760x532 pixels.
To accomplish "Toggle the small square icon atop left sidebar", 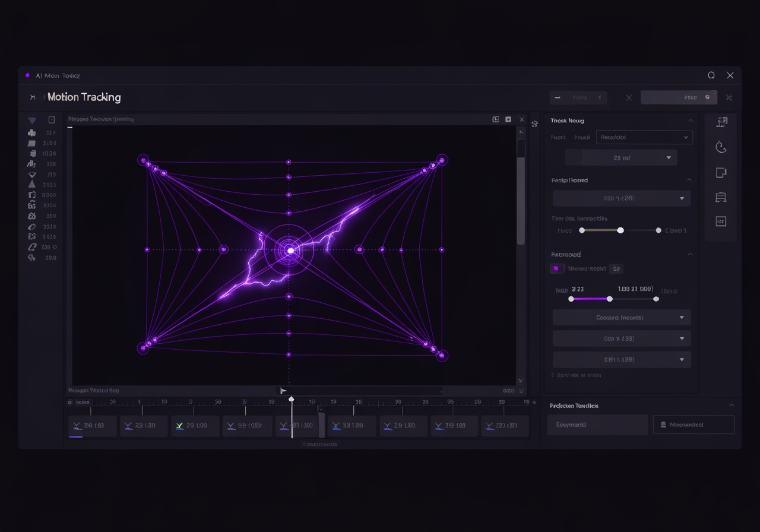I will click(x=52, y=120).
